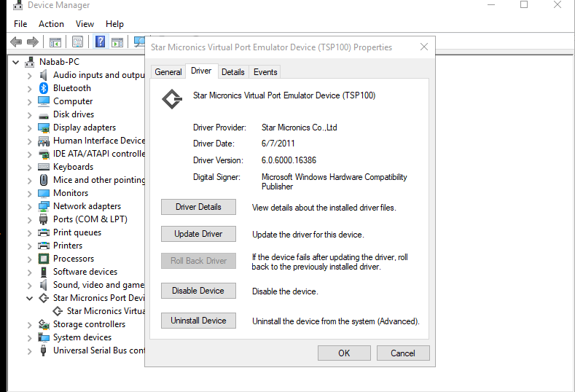Click the driver version 6.0.6000.16386 text

289,160
